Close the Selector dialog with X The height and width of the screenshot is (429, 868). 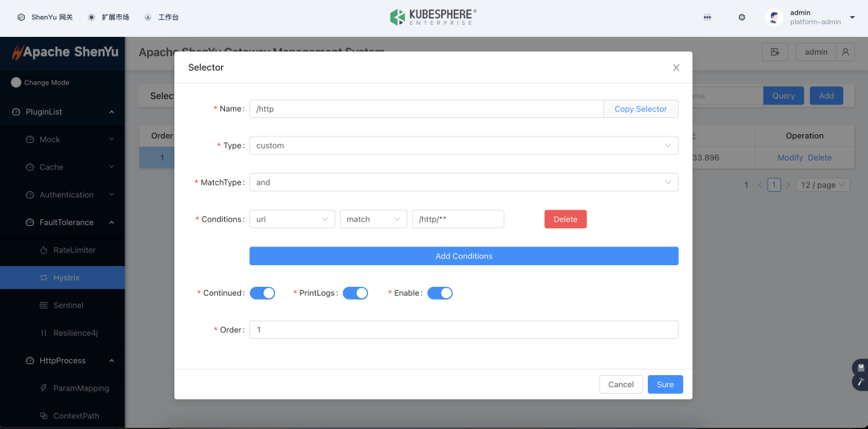coord(676,67)
